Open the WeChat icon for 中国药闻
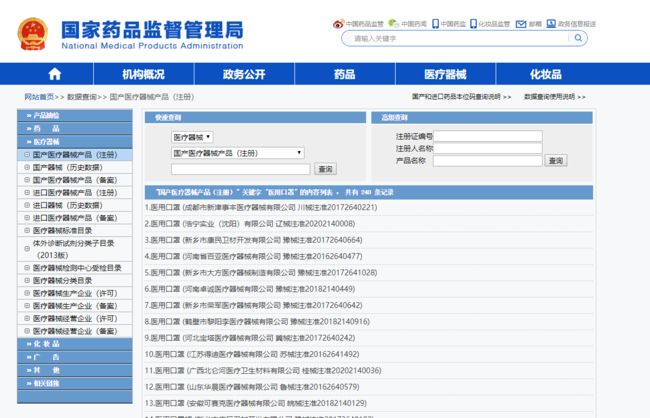 tap(393, 24)
